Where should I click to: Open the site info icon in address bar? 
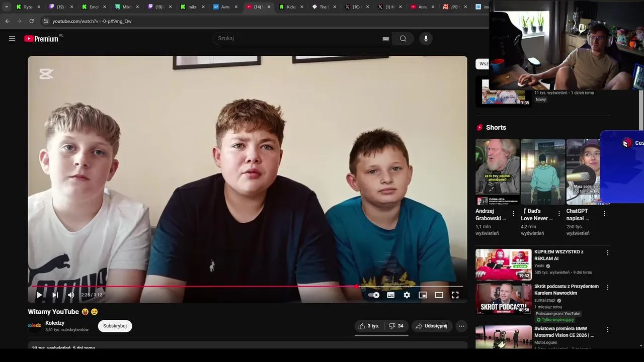(46, 21)
